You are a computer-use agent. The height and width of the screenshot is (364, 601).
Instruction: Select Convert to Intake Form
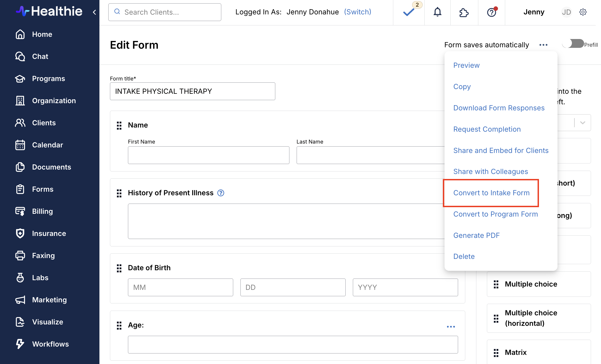(491, 193)
